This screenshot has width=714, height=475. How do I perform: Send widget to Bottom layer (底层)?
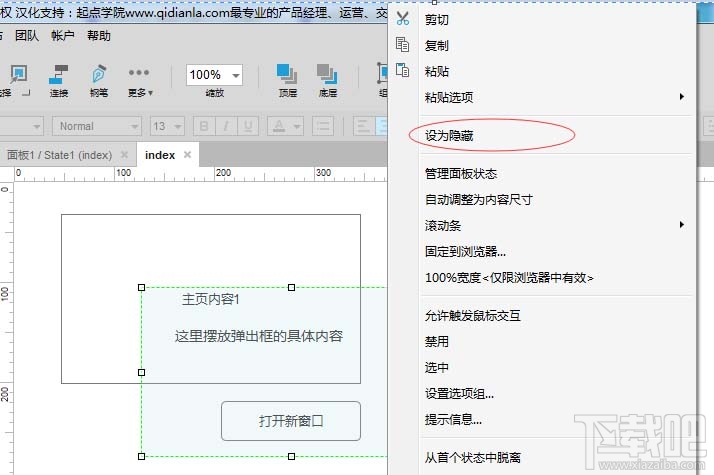[x=327, y=81]
